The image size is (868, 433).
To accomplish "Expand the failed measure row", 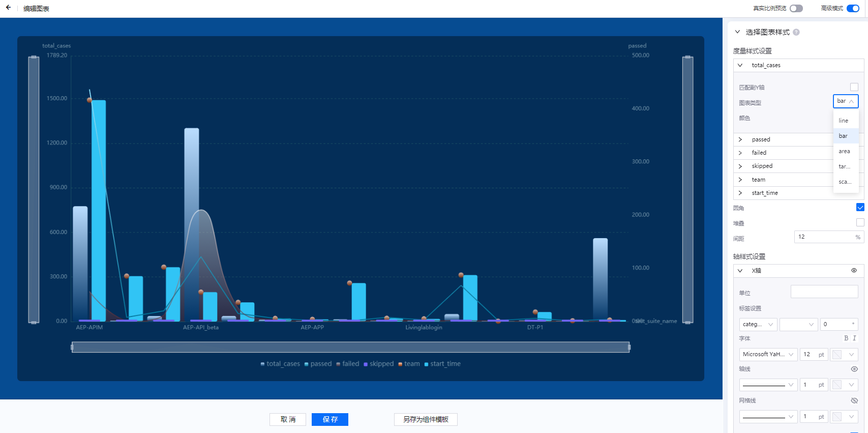I will point(740,153).
